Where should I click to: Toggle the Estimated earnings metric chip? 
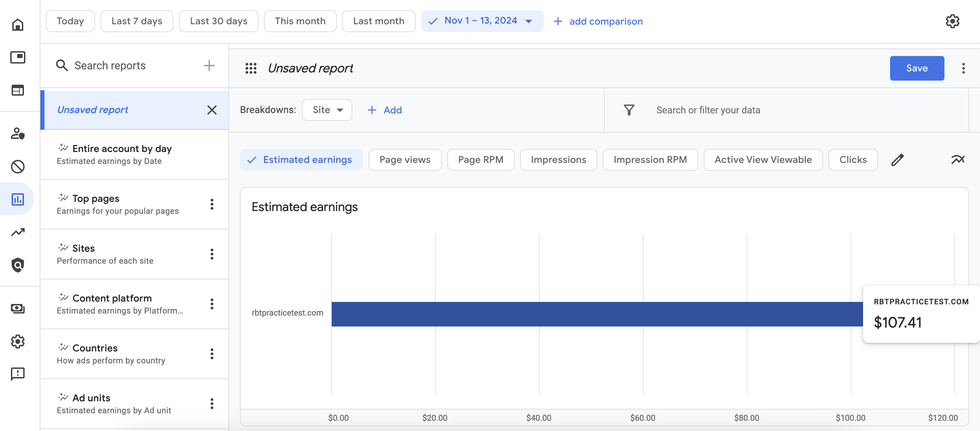[x=301, y=159]
